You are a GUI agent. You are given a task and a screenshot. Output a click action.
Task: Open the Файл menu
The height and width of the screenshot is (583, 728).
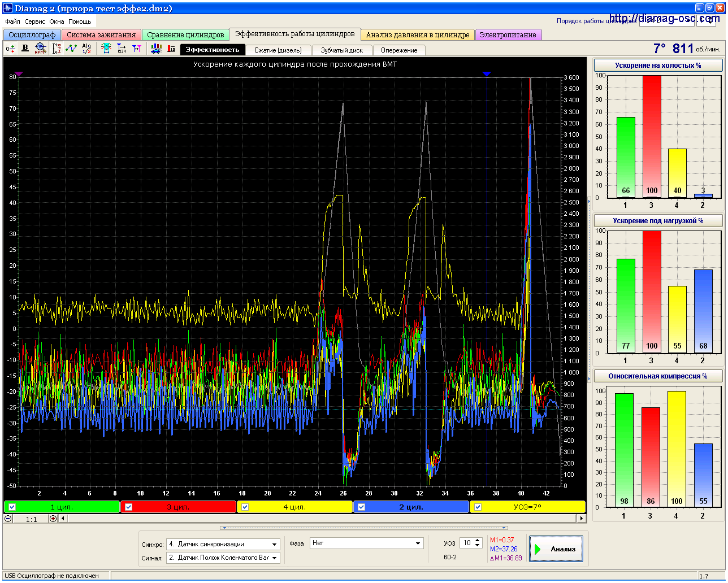(12, 21)
